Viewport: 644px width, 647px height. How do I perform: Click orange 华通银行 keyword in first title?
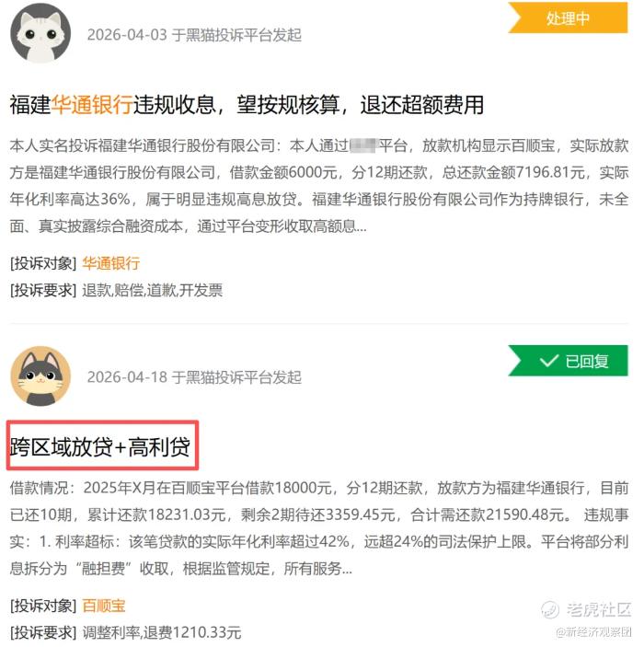click(x=92, y=104)
